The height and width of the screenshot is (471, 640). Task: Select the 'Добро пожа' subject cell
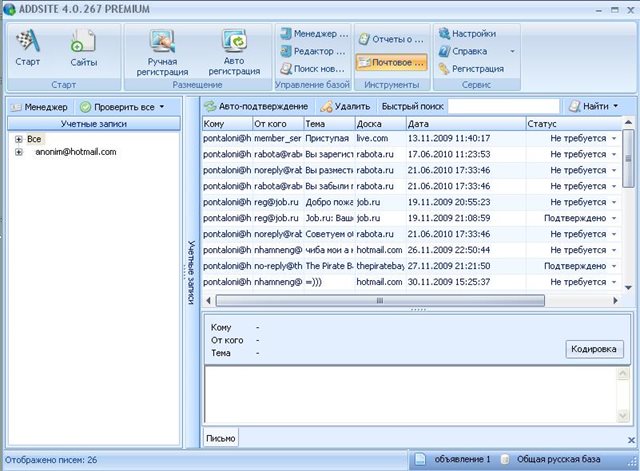pos(329,202)
